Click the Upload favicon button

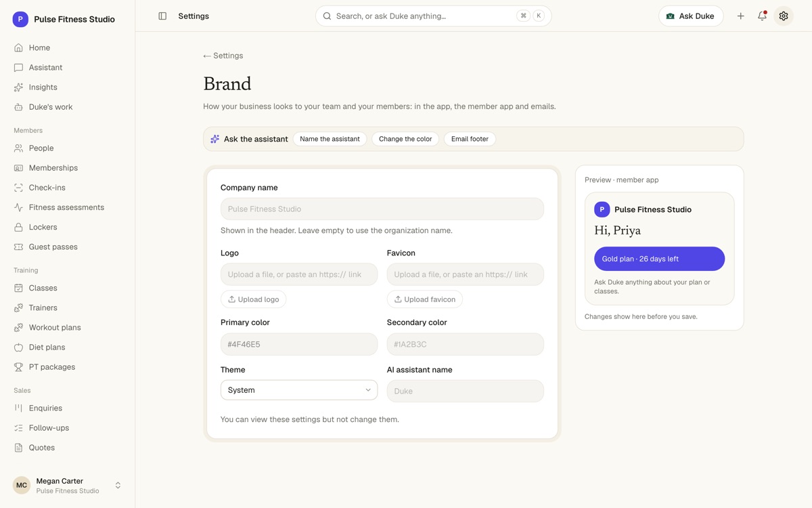pos(425,299)
